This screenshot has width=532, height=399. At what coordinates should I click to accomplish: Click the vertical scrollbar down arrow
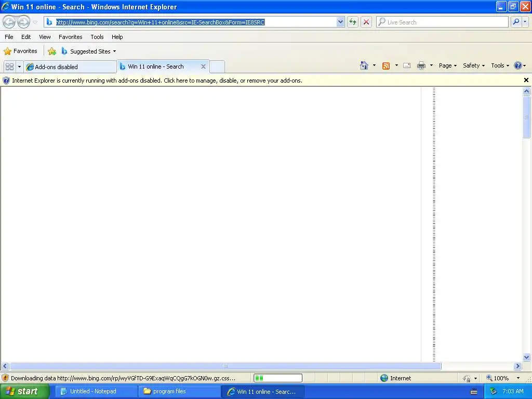(527, 357)
